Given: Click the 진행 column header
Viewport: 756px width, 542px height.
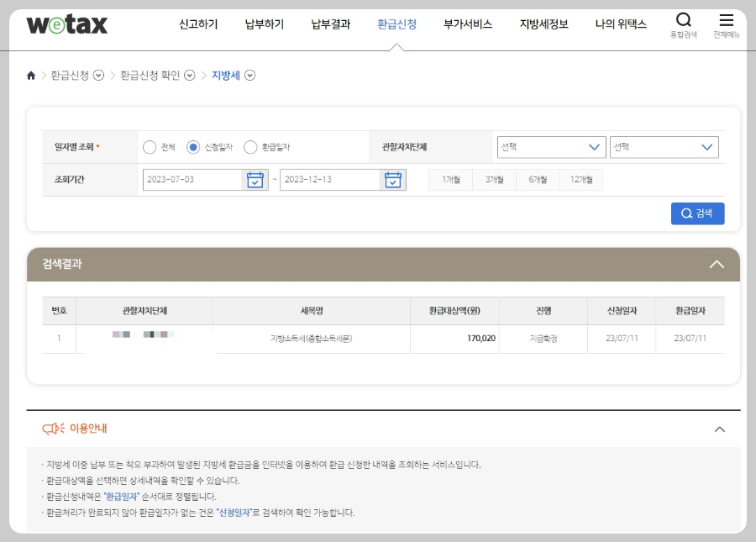Looking at the screenshot, I should click(x=543, y=311).
